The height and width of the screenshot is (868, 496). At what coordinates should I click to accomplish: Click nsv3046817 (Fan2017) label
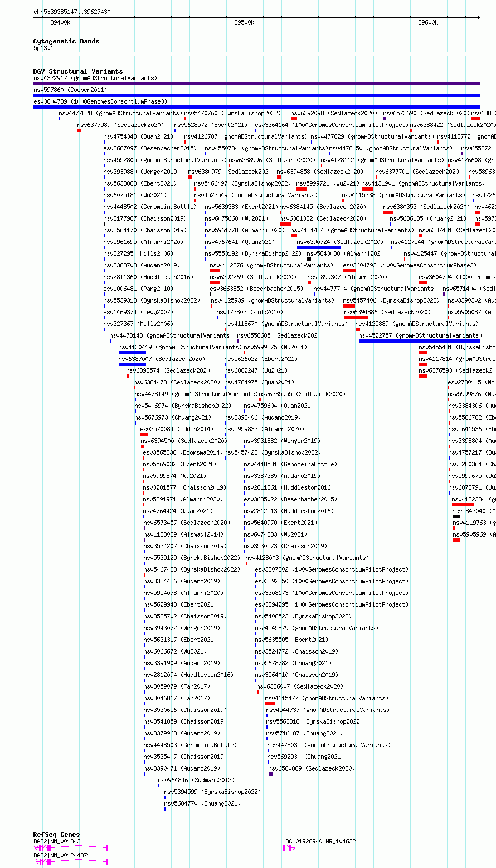177,698
